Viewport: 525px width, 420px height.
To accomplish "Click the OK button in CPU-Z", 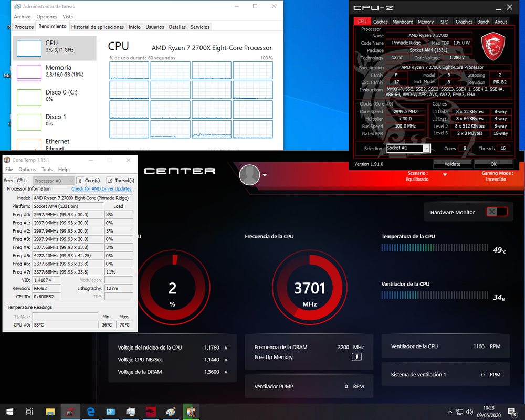I will [x=493, y=164].
